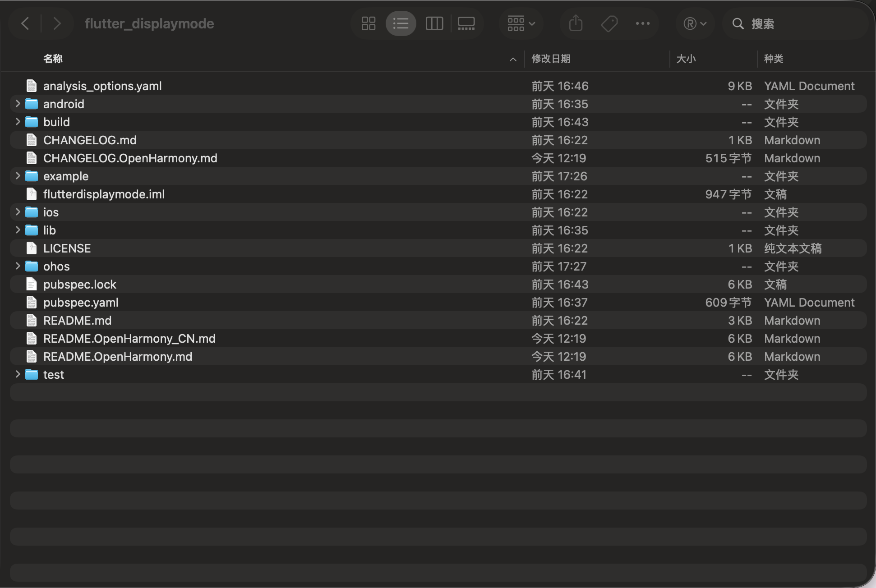876x588 pixels.
Task: Switch to column view
Action: pyautogui.click(x=434, y=23)
